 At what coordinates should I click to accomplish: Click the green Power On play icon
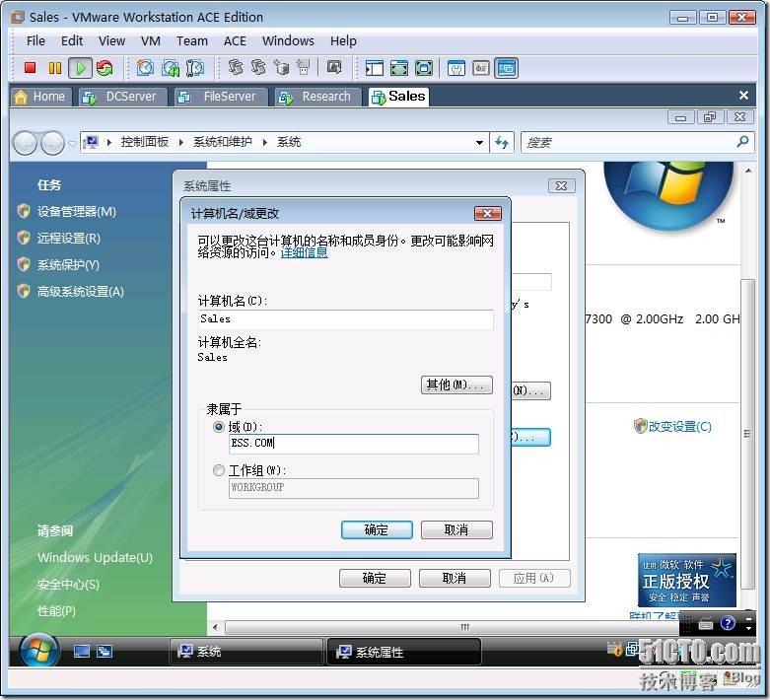point(81,68)
